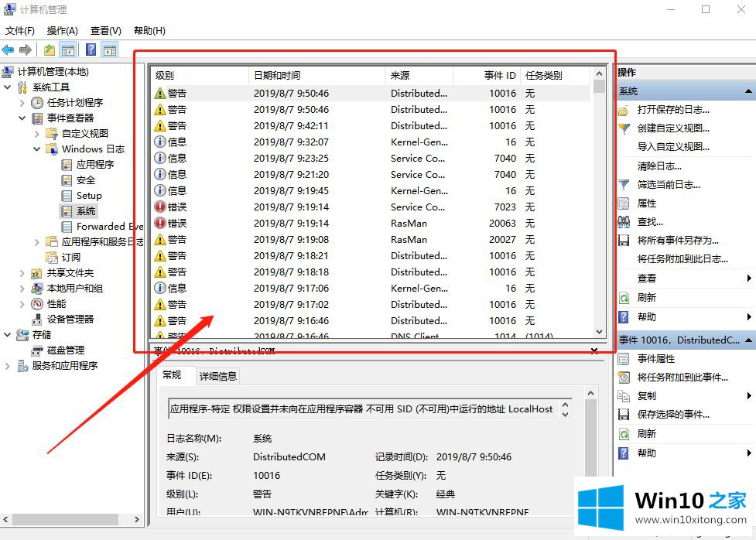Expand the 自定义视图 node arrow
Image resolution: width=756 pixels, height=540 pixels.
coord(36,134)
